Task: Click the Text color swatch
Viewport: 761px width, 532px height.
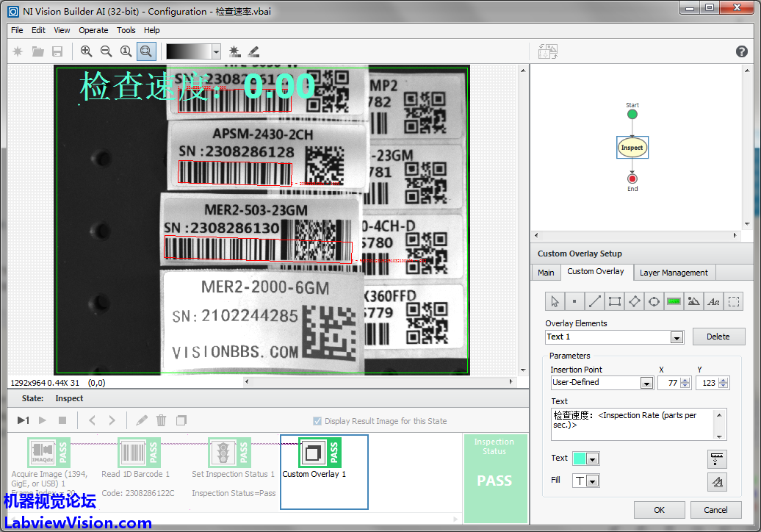Action: tap(580, 459)
